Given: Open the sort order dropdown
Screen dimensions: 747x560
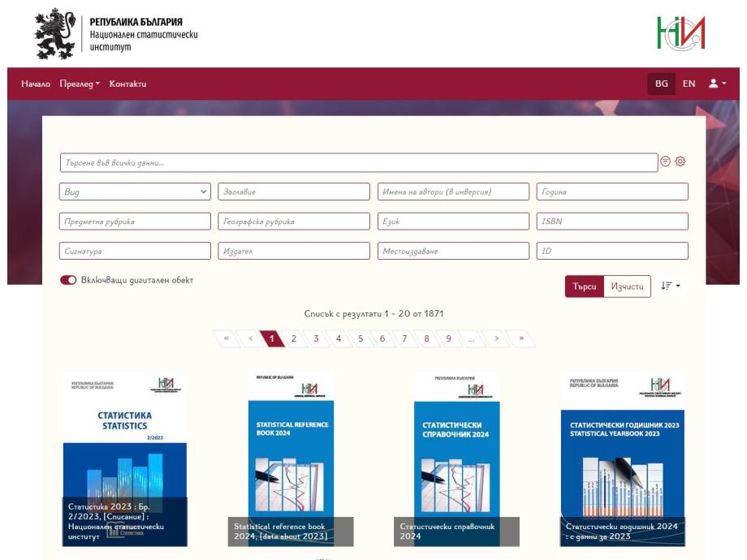Looking at the screenshot, I should 670,286.
